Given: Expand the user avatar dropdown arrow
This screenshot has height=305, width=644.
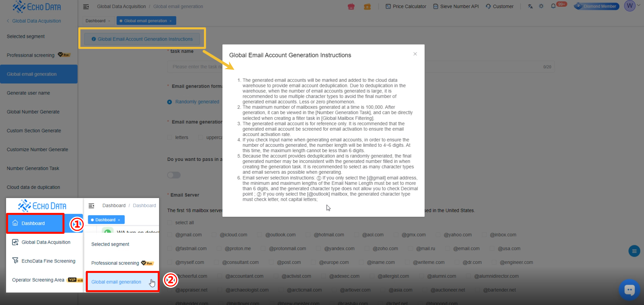Looking at the screenshot, I should [x=639, y=5].
